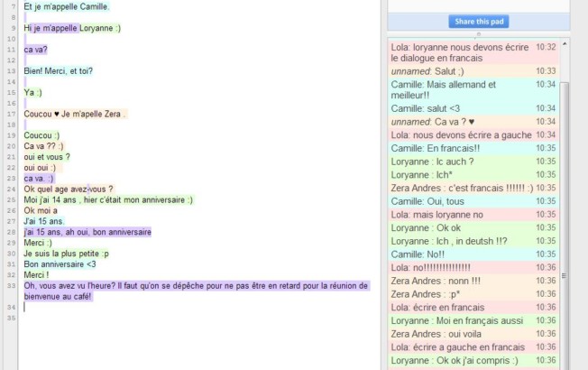Image resolution: width=588 pixels, height=370 pixels.
Task: Click the 'Bien! Merci, et toi?' line
Action: (59, 70)
